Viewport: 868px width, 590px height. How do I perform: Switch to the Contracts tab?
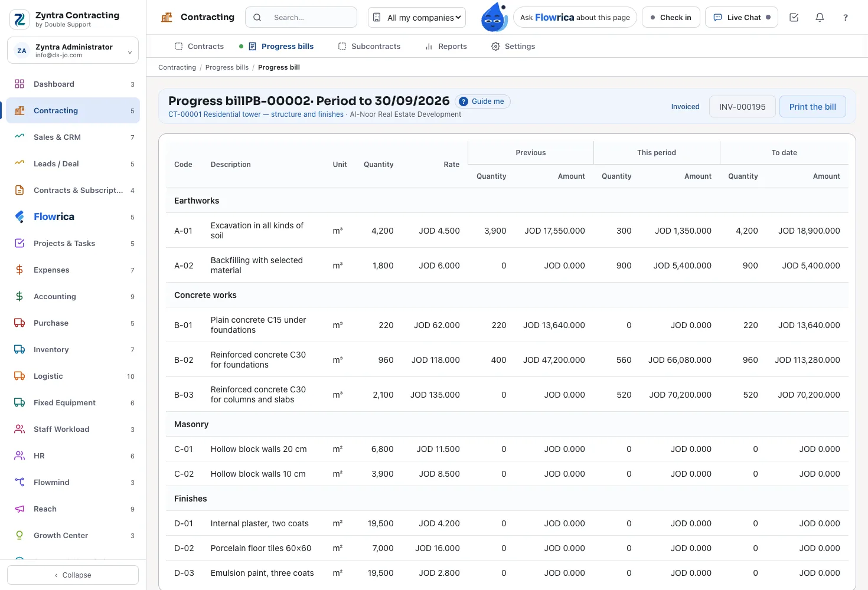199,46
